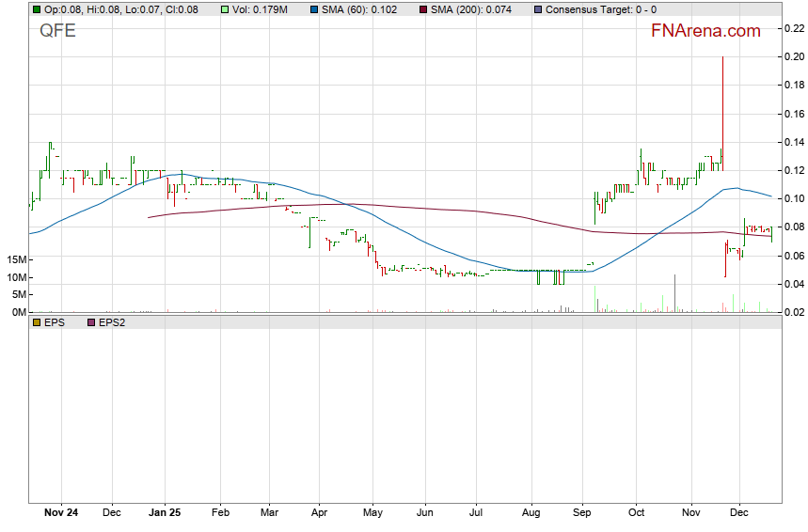Image resolution: width=808 pixels, height=532 pixels.
Task: Click the light green Vol legend swatch
Action: pos(225,9)
